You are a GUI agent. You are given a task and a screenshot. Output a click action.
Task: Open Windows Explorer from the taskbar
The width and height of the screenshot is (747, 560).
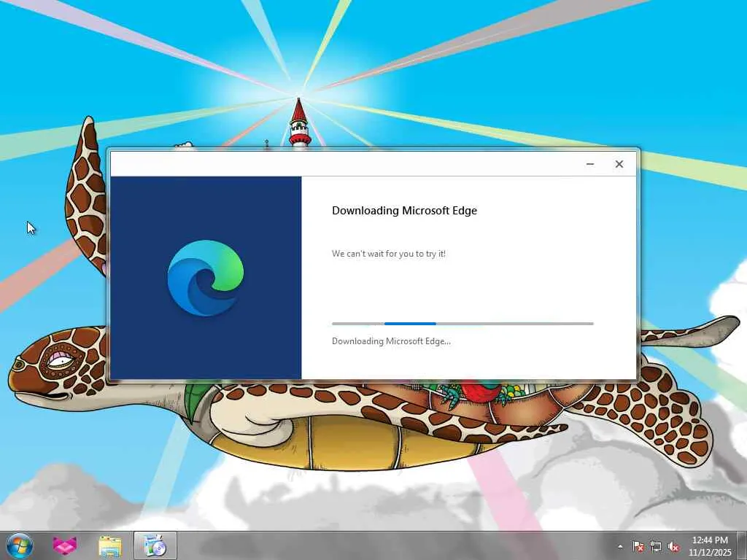pos(110,545)
